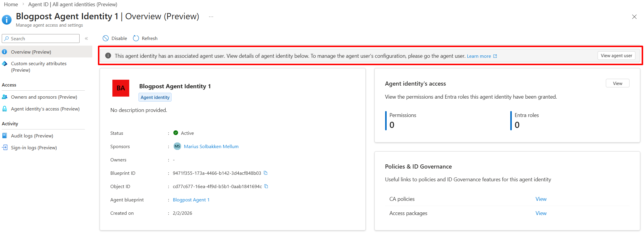The image size is (644, 234).
Task: Open the Blogpost Agent 1 blueprint link
Action: 191,200
